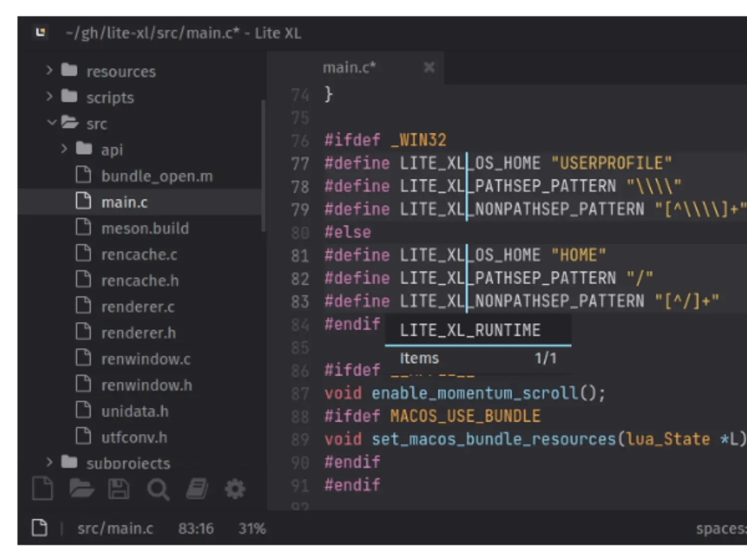Open settings via the gear icon
Viewport: 747px width, 560px height.
pyautogui.click(x=235, y=489)
